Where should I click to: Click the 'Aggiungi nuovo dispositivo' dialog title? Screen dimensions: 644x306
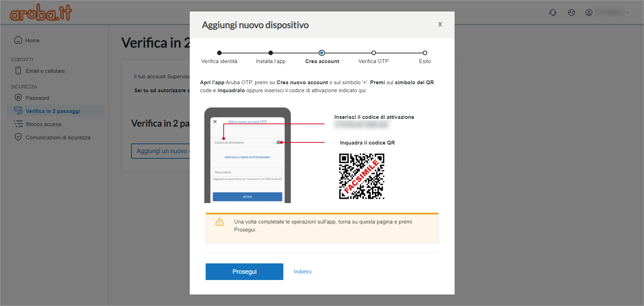[x=255, y=25]
